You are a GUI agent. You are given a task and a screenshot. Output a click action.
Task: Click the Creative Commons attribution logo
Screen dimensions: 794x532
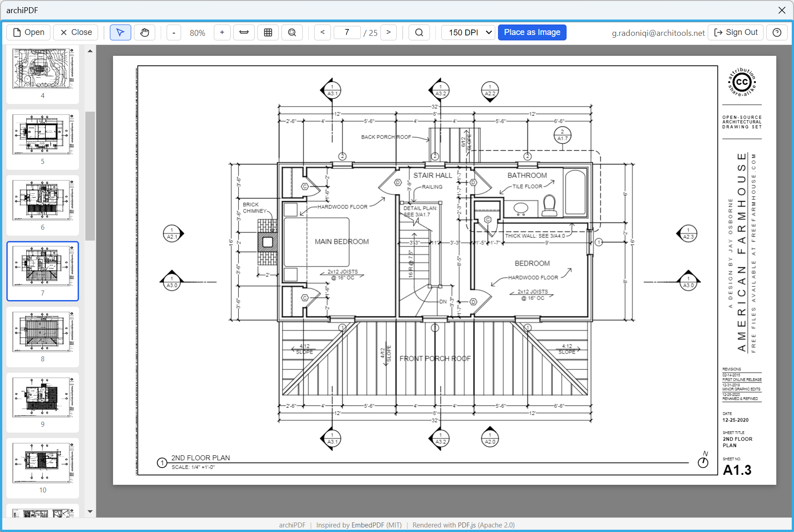[742, 82]
